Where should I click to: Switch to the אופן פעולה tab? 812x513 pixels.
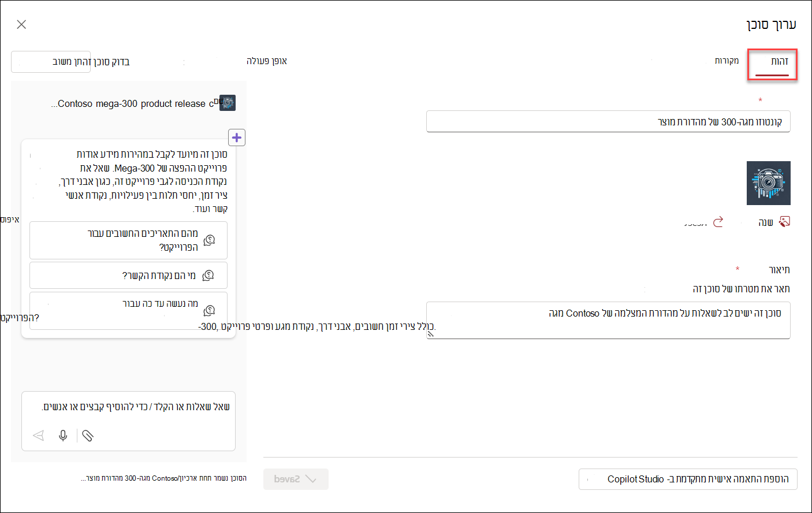pyautogui.click(x=267, y=61)
